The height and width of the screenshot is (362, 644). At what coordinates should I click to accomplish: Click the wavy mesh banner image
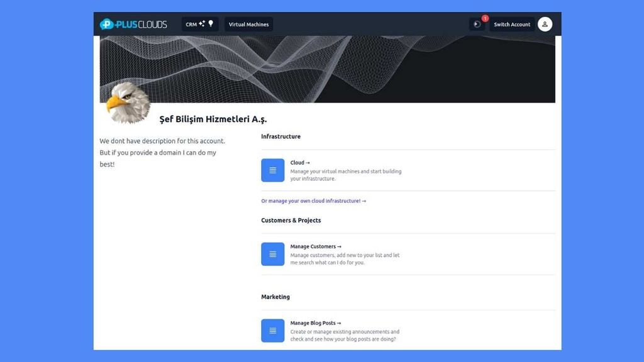[352, 69]
